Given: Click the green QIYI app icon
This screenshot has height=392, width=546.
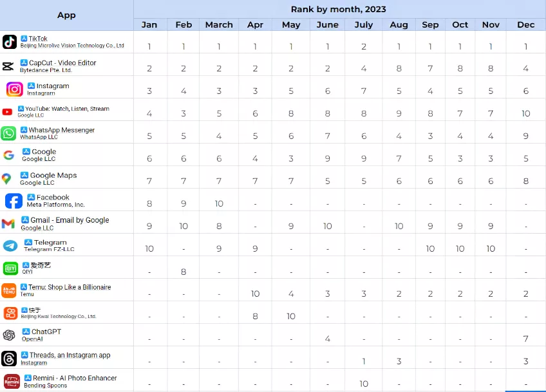Looking at the screenshot, I should coord(10,268).
